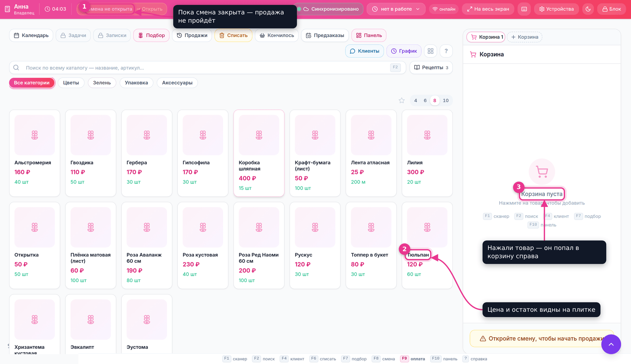631x364 pixels.
Task: Click the catalog search field
Action: point(205,67)
